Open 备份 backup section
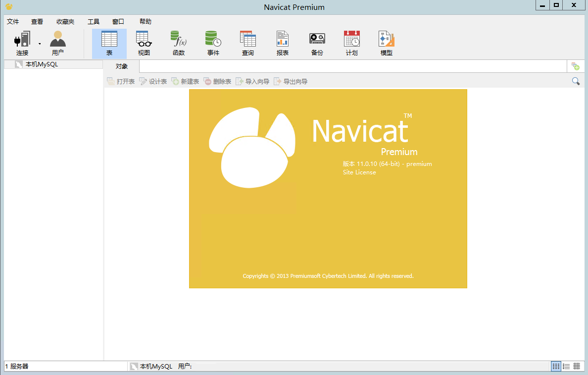Viewport: 588px width, 375px height. click(x=317, y=44)
